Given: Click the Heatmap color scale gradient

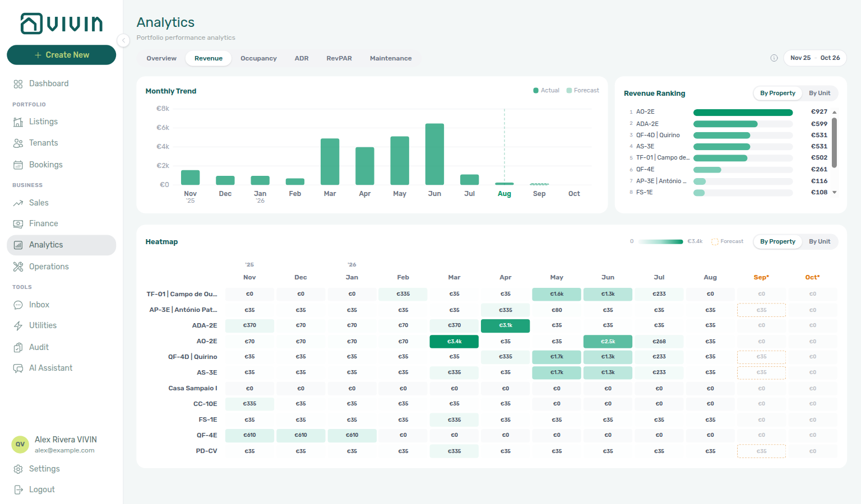Looking at the screenshot, I should pyautogui.click(x=661, y=241).
